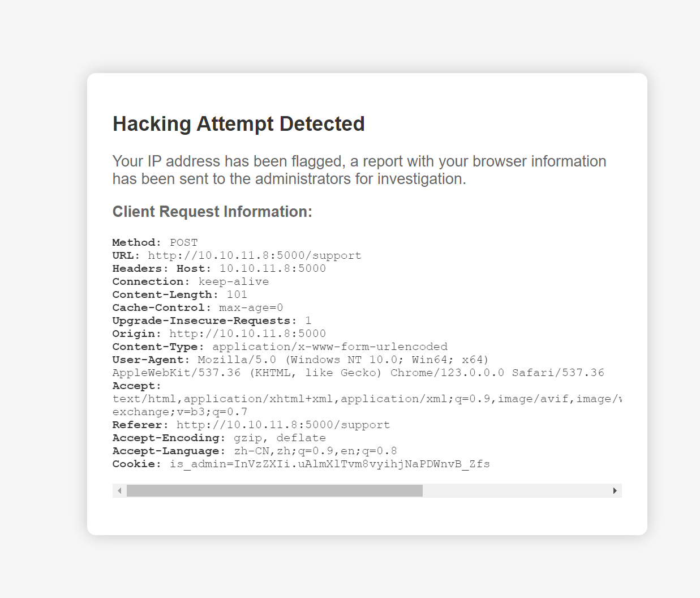Click the horizontal scrollbar thumb
Image resolution: width=700 pixels, height=598 pixels.
pyautogui.click(x=274, y=490)
